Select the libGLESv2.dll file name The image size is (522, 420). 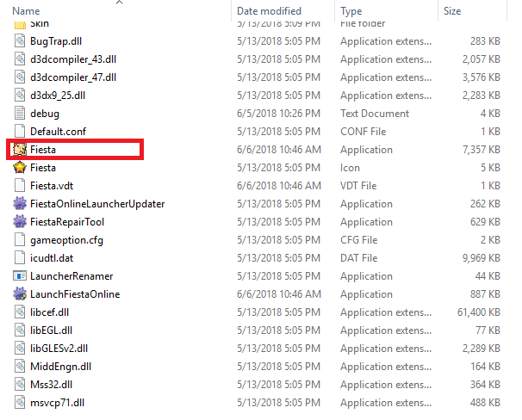coord(59,349)
